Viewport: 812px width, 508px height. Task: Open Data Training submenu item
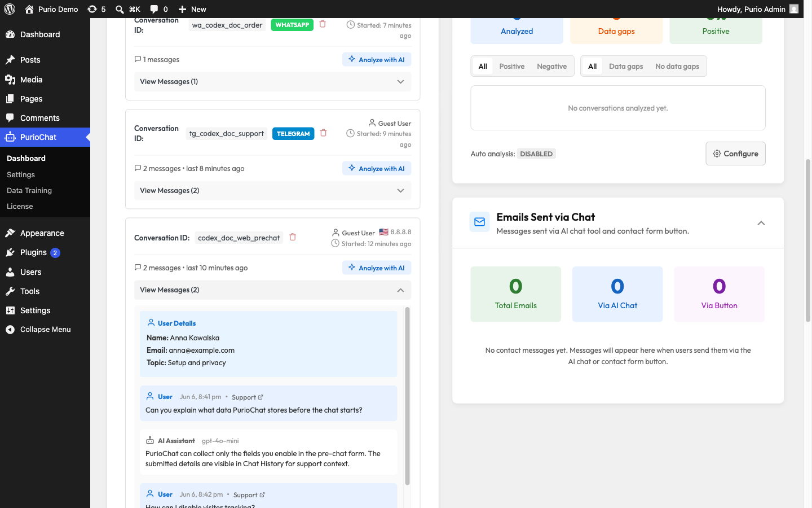coord(29,191)
